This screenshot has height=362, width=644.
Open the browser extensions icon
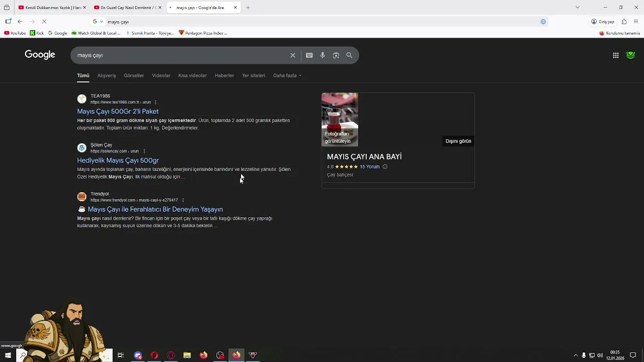click(x=624, y=22)
